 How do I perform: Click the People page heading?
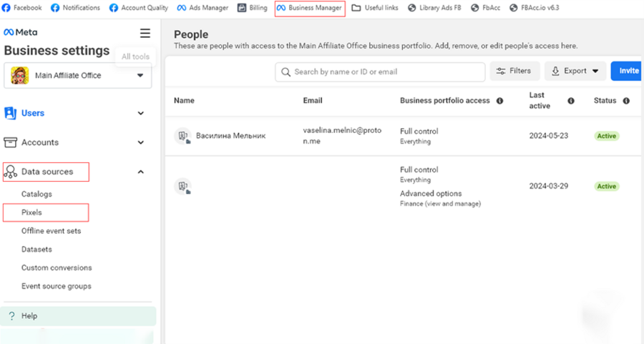click(191, 34)
